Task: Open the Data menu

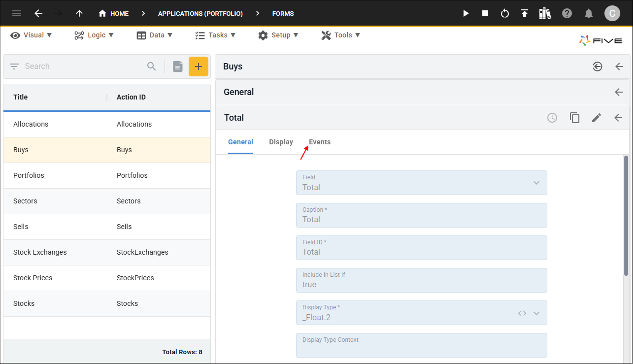Action: point(155,35)
